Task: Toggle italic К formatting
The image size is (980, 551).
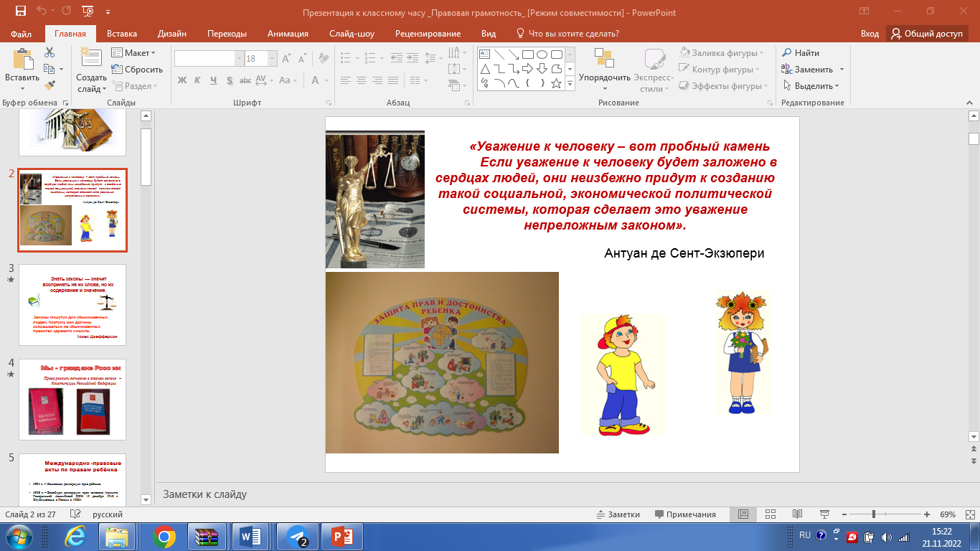Action: [x=197, y=80]
